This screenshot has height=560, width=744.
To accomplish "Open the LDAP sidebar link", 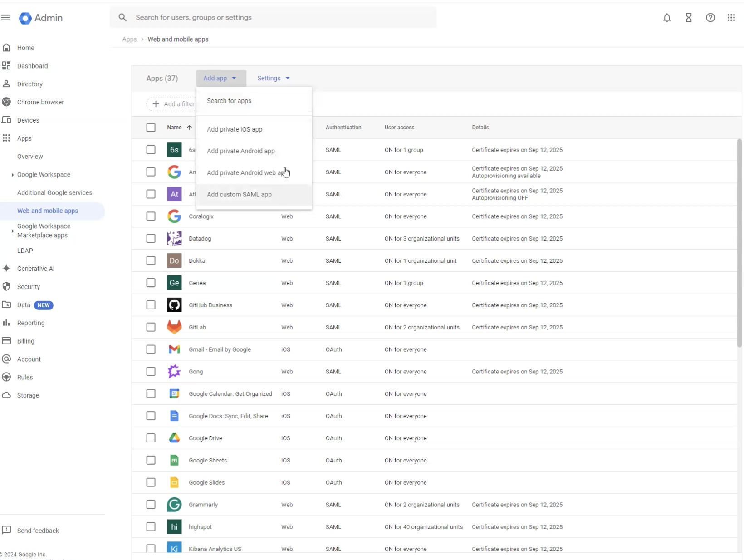I will tap(25, 251).
